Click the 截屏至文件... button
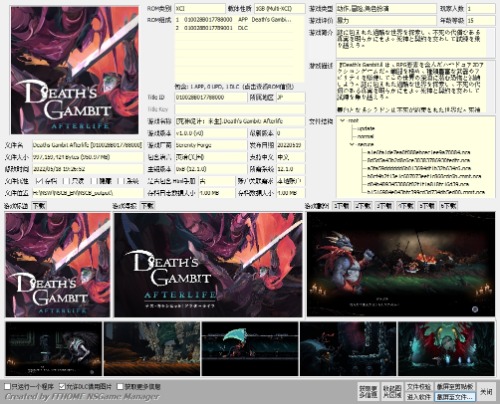This screenshot has height=404, width=500. (x=455, y=397)
